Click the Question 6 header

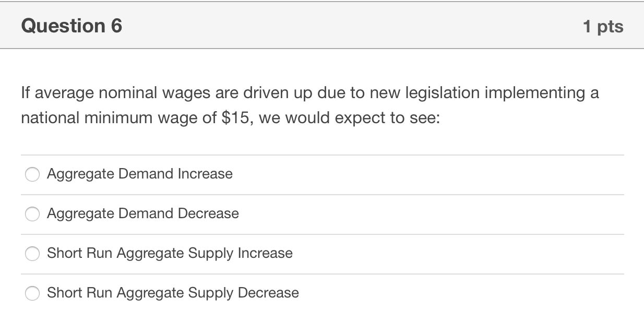coord(71,25)
